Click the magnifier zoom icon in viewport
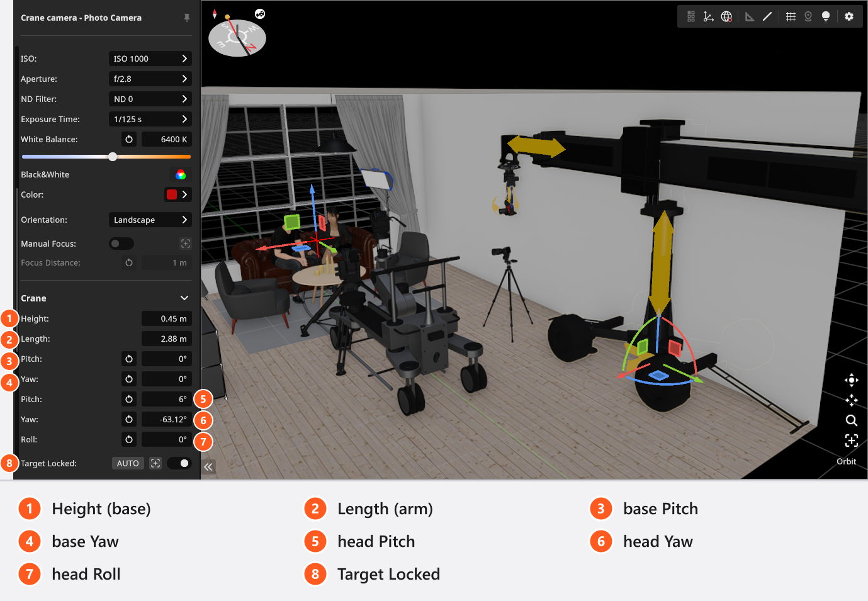Image resolution: width=868 pixels, height=601 pixels. pyautogui.click(x=852, y=420)
